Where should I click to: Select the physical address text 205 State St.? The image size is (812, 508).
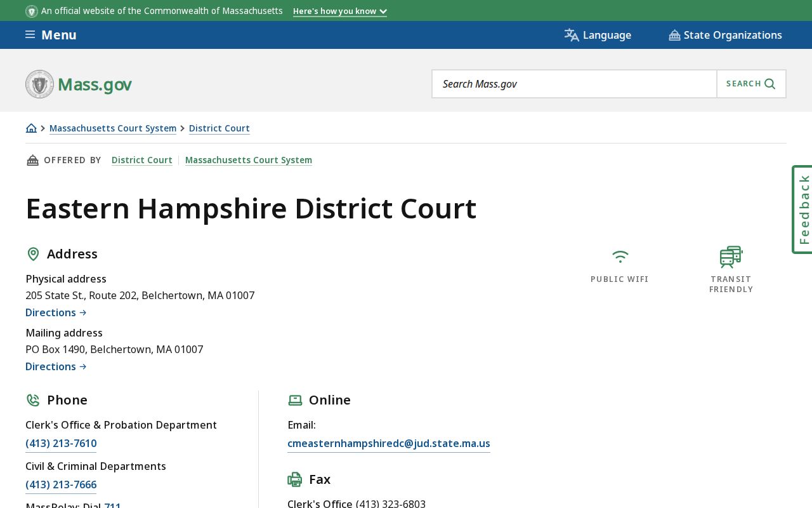[140, 296]
